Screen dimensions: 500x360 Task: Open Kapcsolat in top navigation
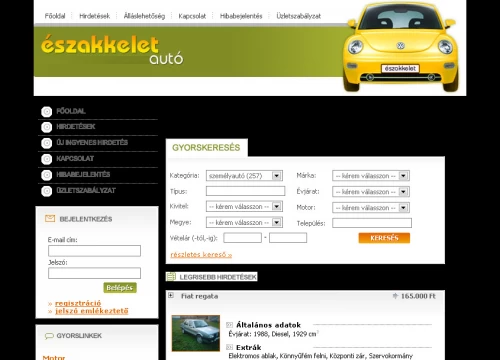[x=192, y=16]
